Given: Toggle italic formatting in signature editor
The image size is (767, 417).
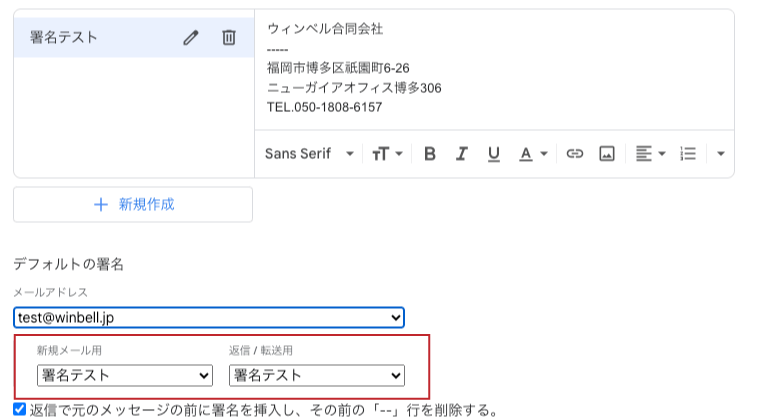Looking at the screenshot, I should pos(461,154).
